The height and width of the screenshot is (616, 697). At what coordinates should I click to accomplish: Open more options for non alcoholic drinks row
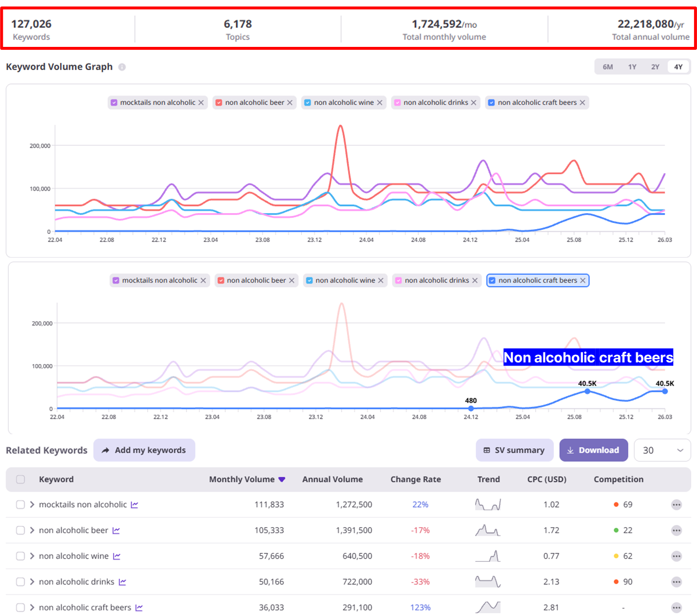click(676, 582)
